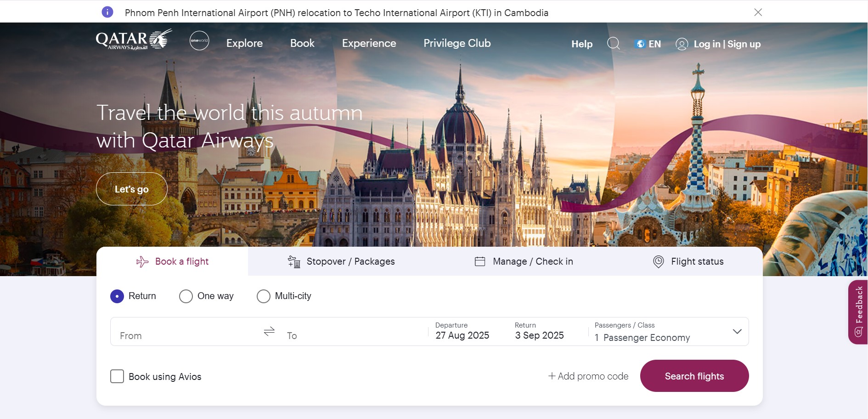Click the info icon in the notification banner
The width and height of the screenshot is (868, 419).
click(x=107, y=12)
